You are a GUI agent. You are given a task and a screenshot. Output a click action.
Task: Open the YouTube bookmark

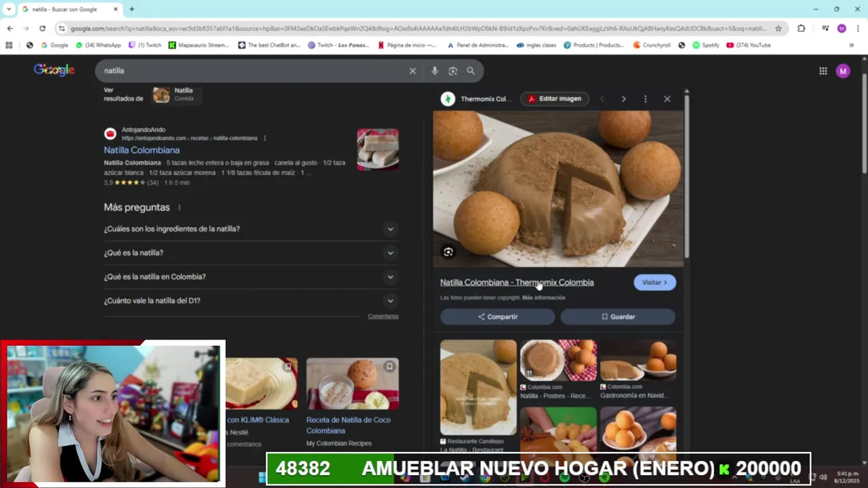pos(748,45)
